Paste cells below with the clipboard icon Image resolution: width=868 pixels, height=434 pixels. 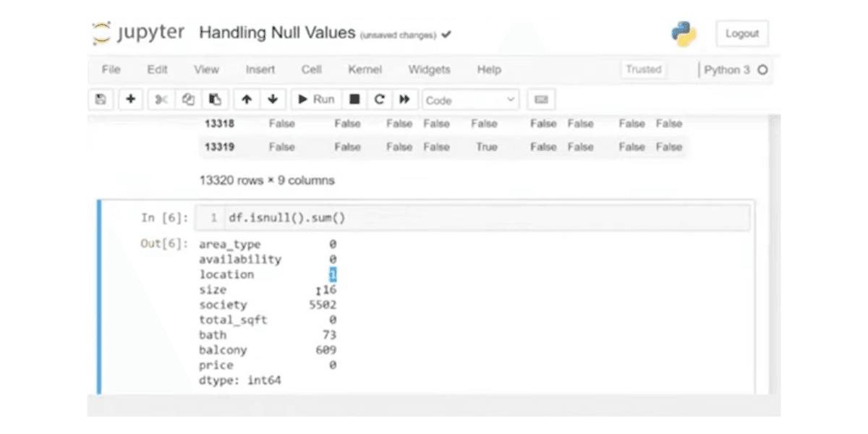point(215,99)
